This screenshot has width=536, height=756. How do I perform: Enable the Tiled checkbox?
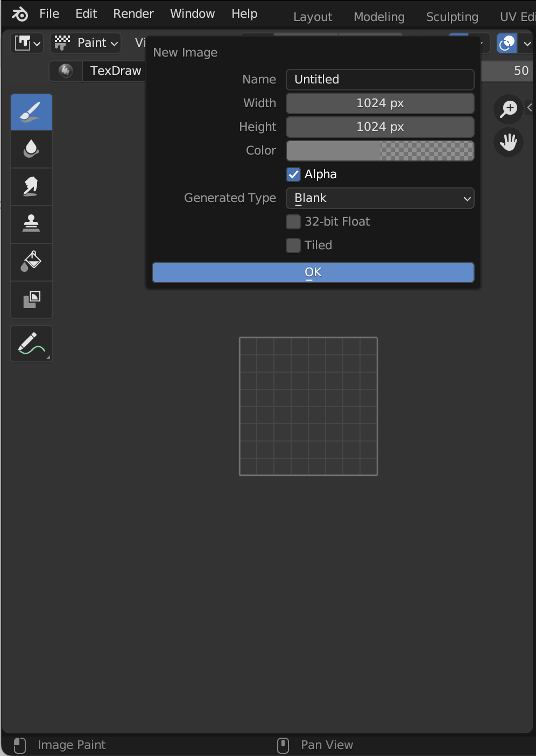click(x=293, y=246)
